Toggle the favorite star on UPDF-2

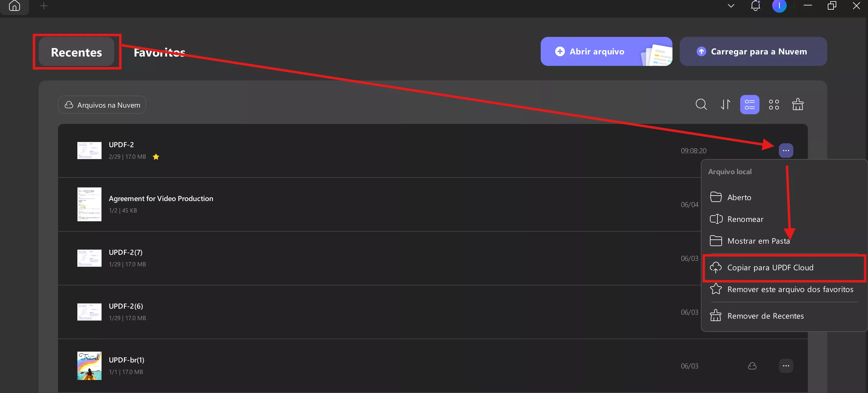point(156,157)
